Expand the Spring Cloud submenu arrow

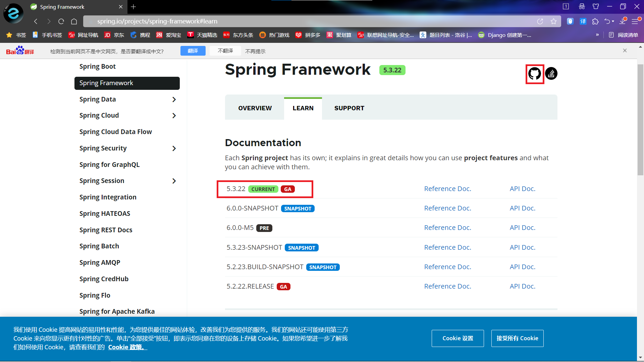(x=174, y=116)
